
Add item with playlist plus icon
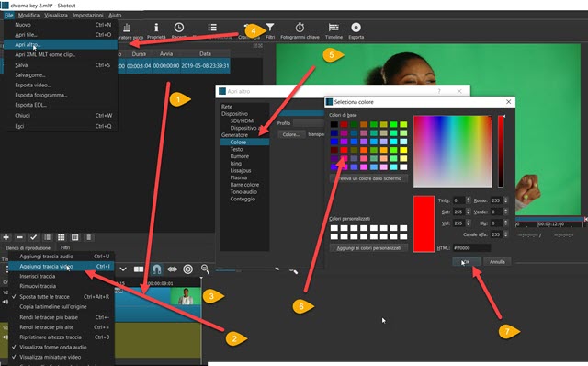click(x=6, y=237)
